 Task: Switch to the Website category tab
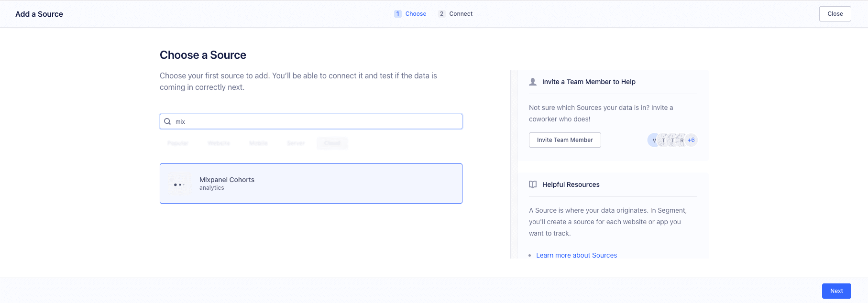click(219, 143)
